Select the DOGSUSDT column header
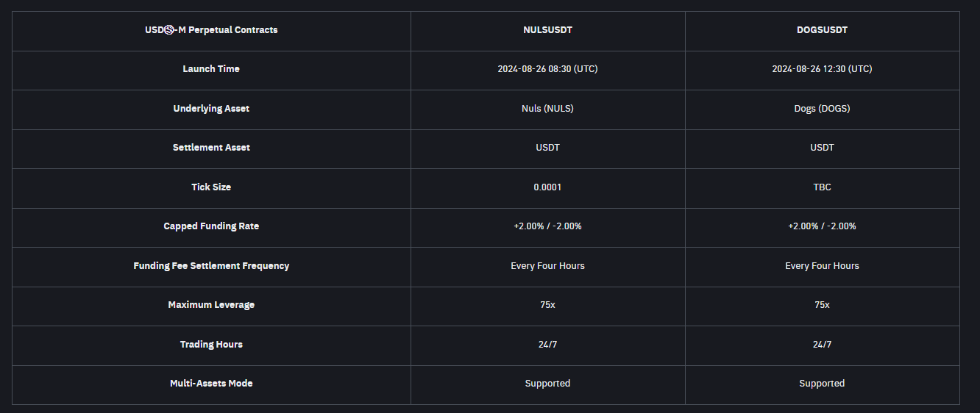The width and height of the screenshot is (980, 413). tap(822, 30)
